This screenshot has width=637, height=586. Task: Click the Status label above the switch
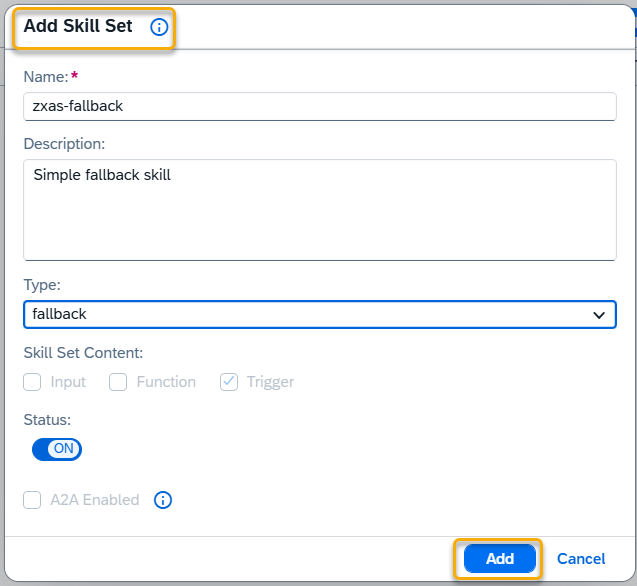point(47,420)
